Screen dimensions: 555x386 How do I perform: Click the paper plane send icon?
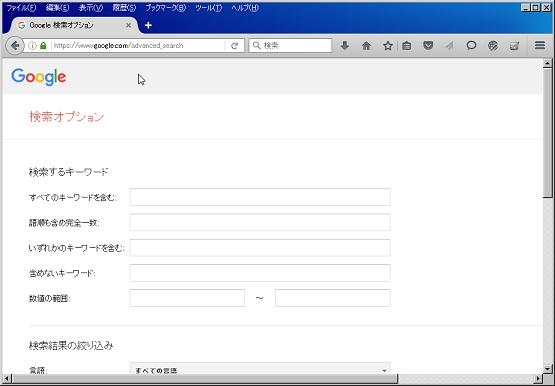pos(450,45)
